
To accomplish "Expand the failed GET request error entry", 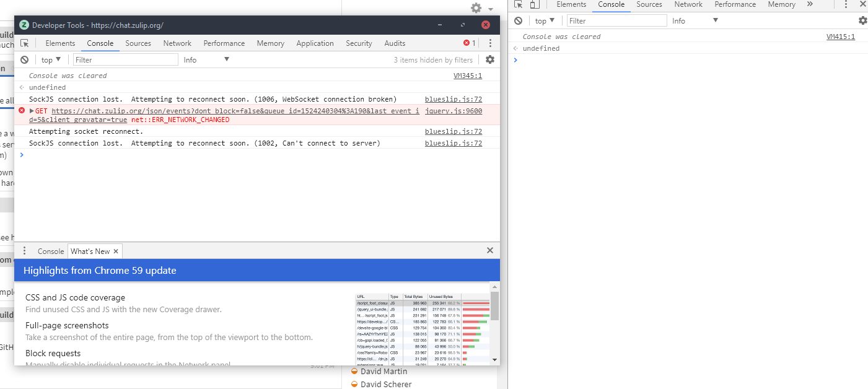I will (x=32, y=111).
